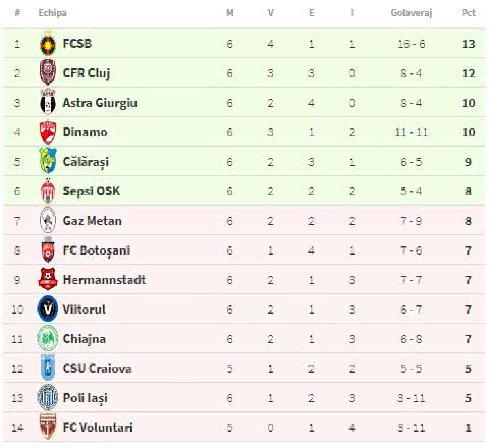This screenshot has width=489, height=448.
Task: Select the M matches column header
Action: tap(230, 13)
